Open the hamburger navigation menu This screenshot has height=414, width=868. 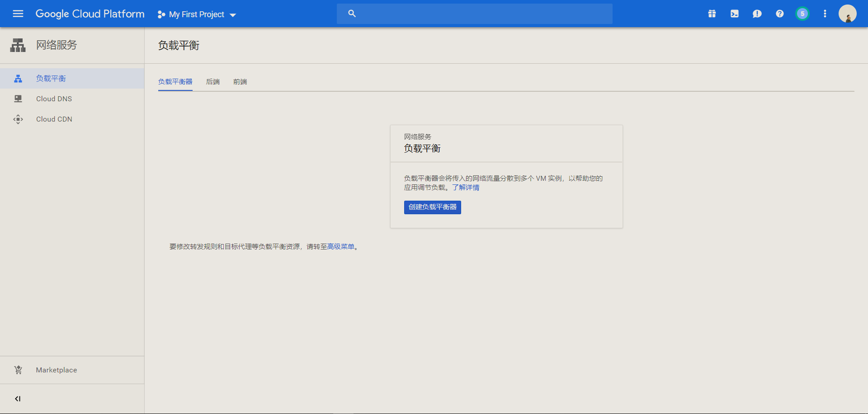pos(18,14)
